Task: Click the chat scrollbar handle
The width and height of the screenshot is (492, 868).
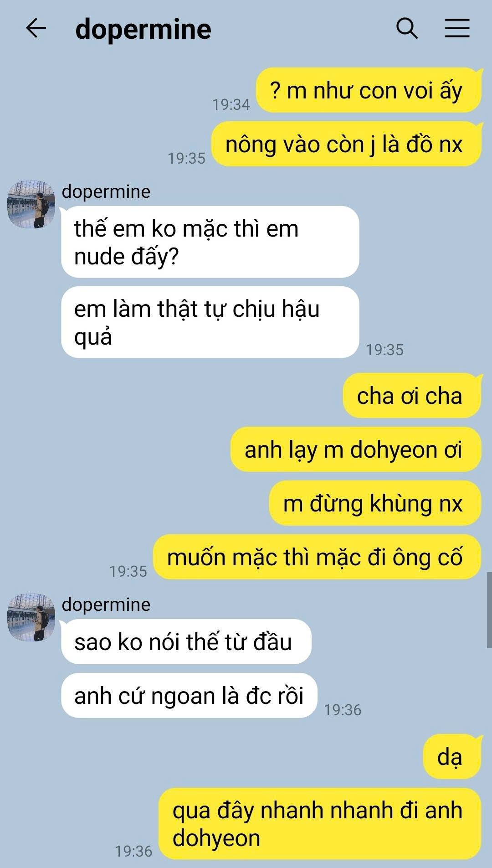Action: point(489,610)
